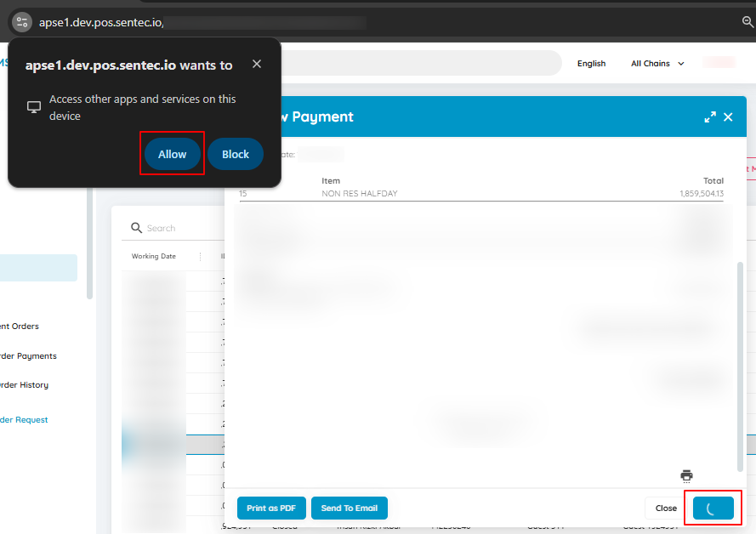Screen dimensions: 756x534
Task: Click the monitor device icon in prompt
Action: point(34,107)
